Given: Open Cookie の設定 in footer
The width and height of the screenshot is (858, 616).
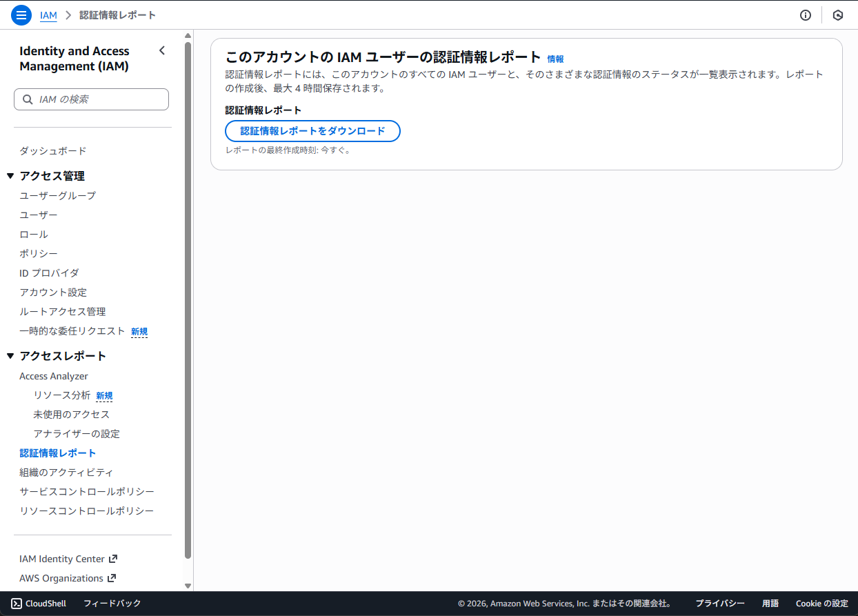Looking at the screenshot, I should (x=822, y=604).
